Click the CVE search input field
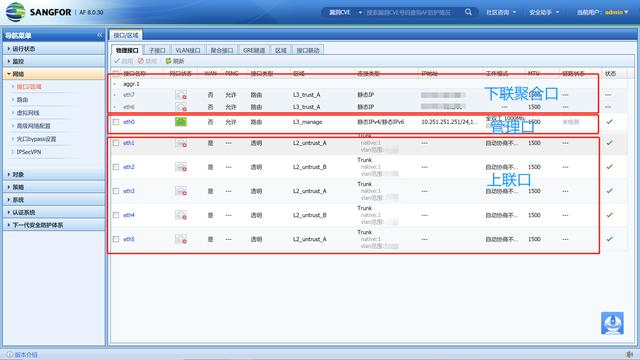The height and width of the screenshot is (360, 640). [413, 12]
